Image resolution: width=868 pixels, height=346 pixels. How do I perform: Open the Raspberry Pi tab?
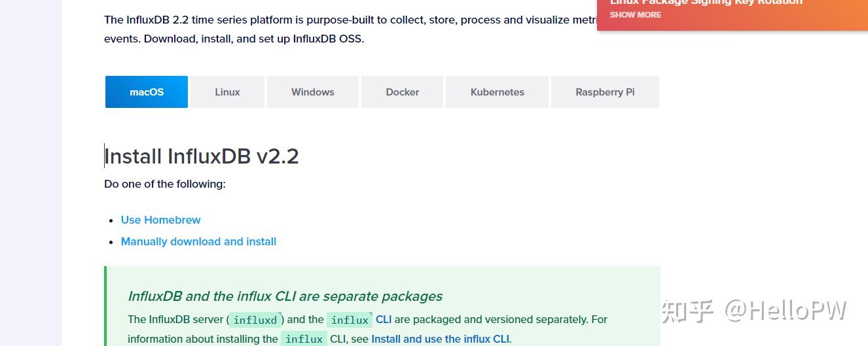605,92
